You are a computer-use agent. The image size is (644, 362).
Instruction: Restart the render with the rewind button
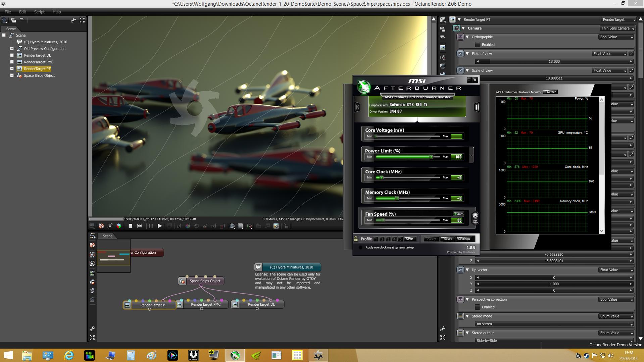(x=139, y=226)
